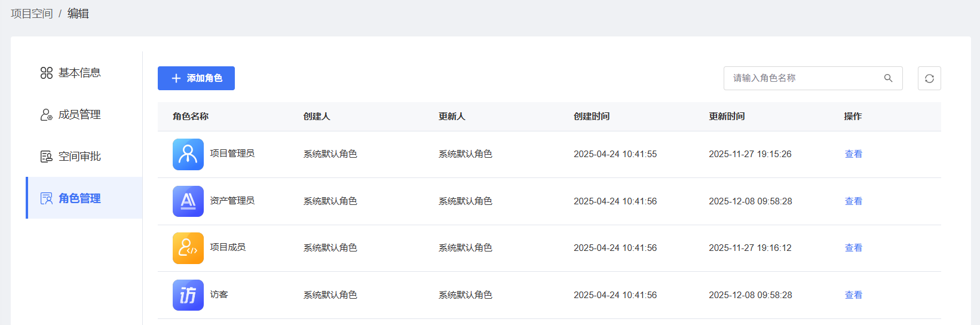Click the search magnifier icon
Viewport: 980px width, 325px height.
[889, 78]
